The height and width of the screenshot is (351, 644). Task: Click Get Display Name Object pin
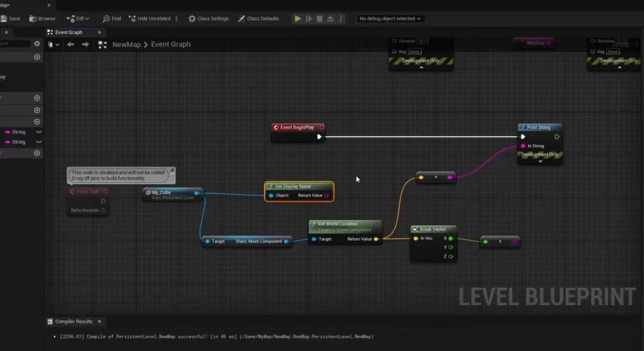[271, 196]
